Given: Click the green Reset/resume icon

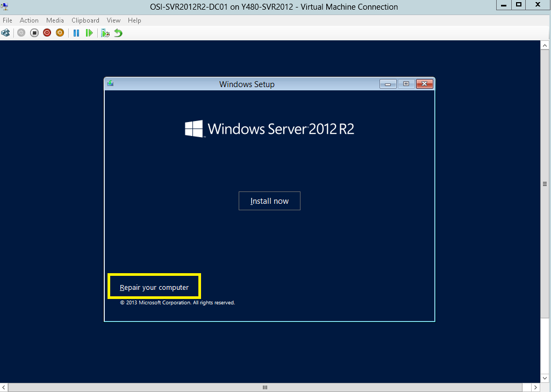Looking at the screenshot, I should (x=89, y=33).
